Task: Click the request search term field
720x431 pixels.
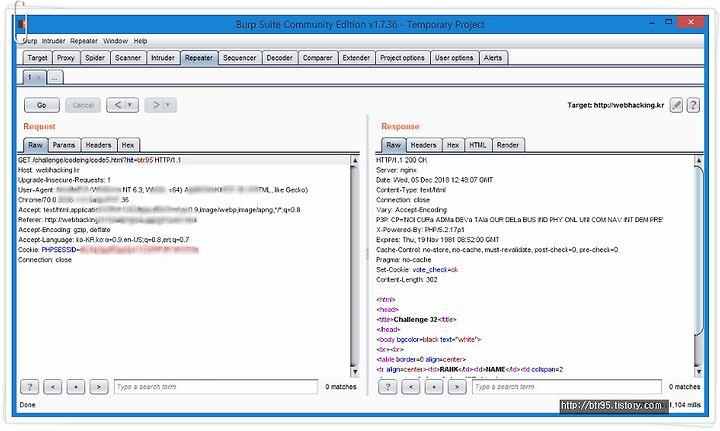Action: [216, 387]
